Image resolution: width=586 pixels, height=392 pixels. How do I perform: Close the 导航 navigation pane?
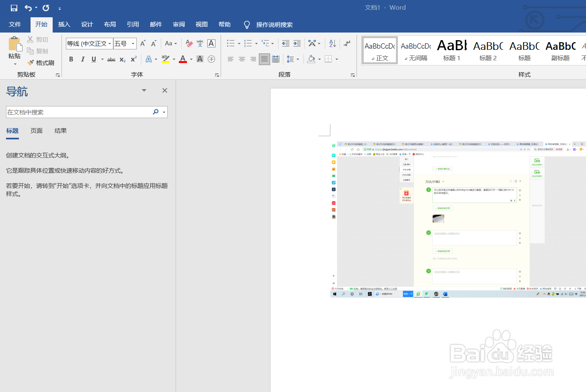[x=165, y=90]
